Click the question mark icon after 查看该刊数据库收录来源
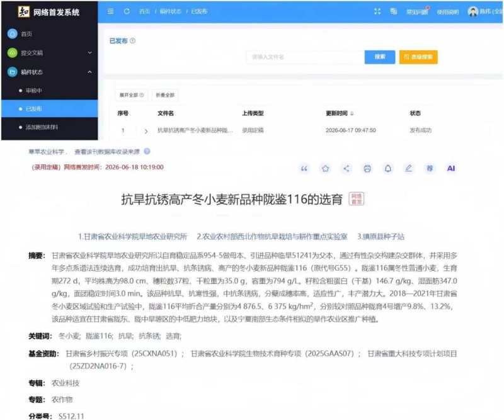Image resolution: width=504 pixels, height=420 pixels. (x=147, y=151)
